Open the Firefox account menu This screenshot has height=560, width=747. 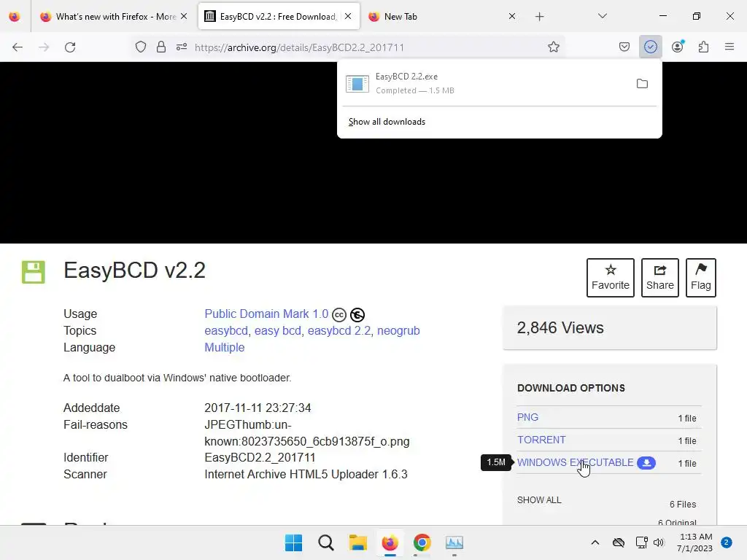click(x=678, y=47)
